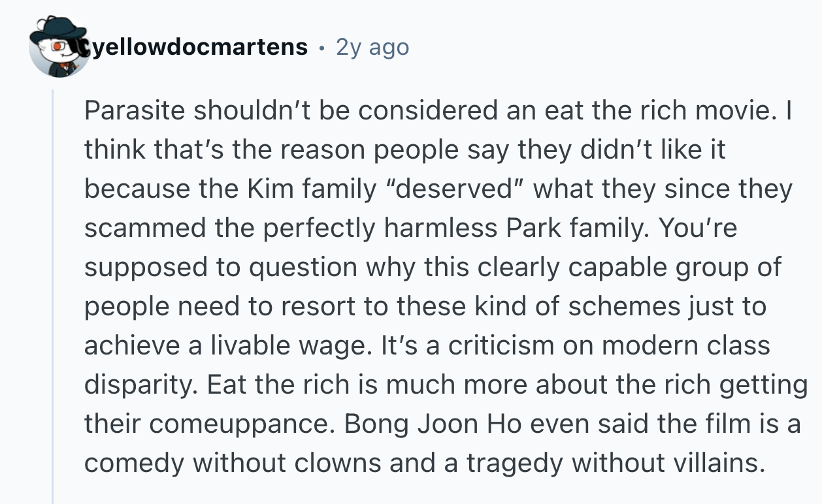Click the phrase "tragedy without villains"
Image resolution: width=822 pixels, height=504 pixels.
pyautogui.click(x=614, y=464)
